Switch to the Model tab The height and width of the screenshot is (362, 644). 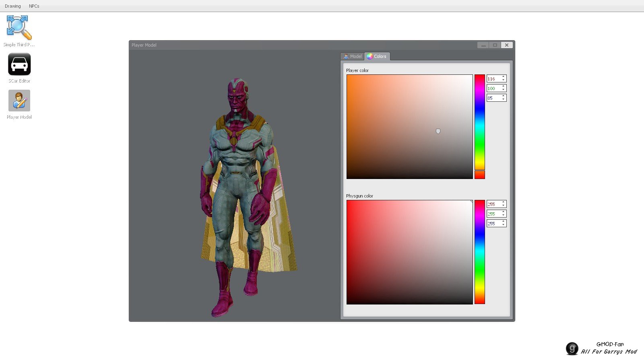coord(353,56)
